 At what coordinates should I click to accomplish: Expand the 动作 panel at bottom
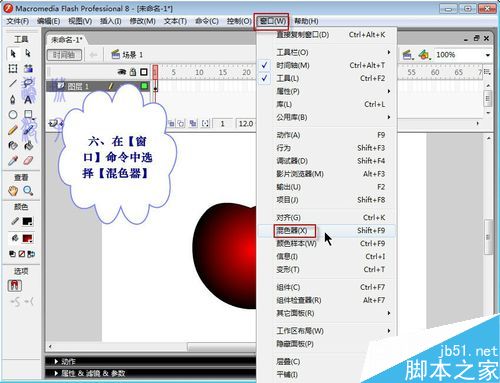[56, 361]
